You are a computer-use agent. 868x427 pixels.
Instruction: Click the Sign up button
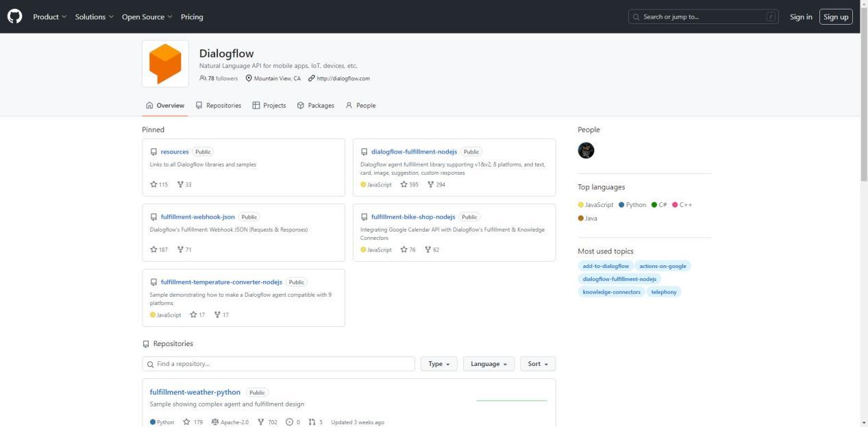[836, 16]
